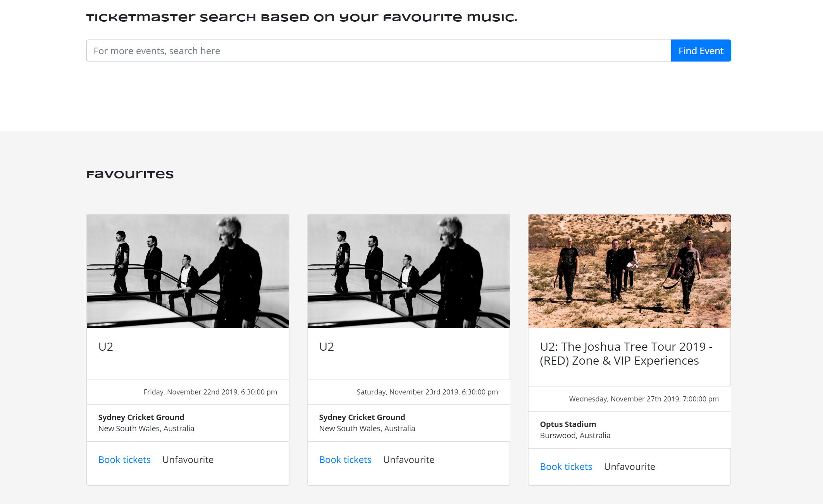Click the Saturday November 23rd date text

427,392
